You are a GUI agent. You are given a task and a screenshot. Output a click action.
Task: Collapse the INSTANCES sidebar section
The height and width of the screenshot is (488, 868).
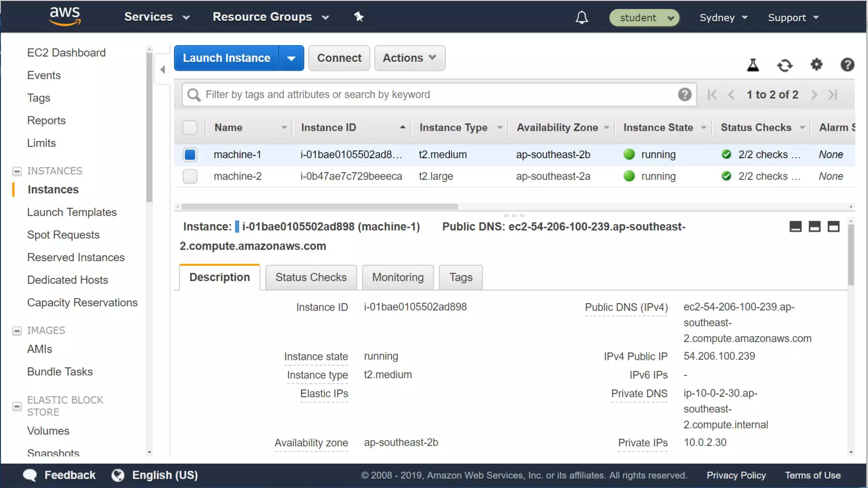[x=17, y=171]
